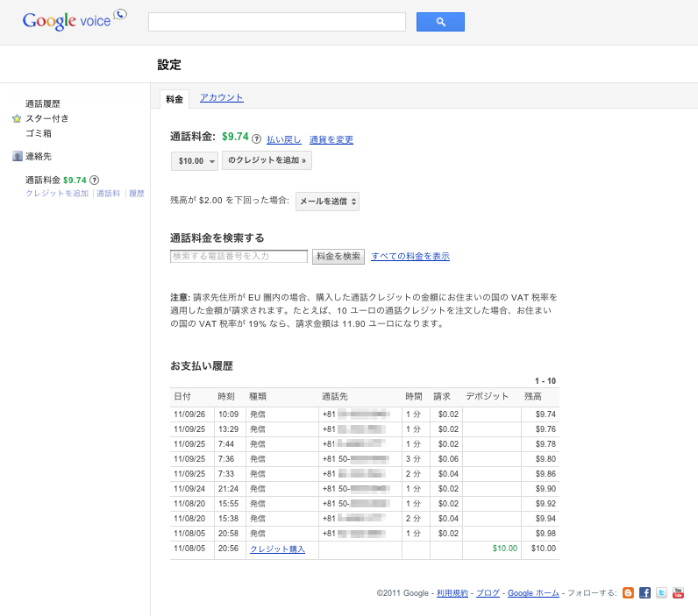Focus the phone number rate search field
Viewport: 698px width, 616px height.
[x=239, y=257]
